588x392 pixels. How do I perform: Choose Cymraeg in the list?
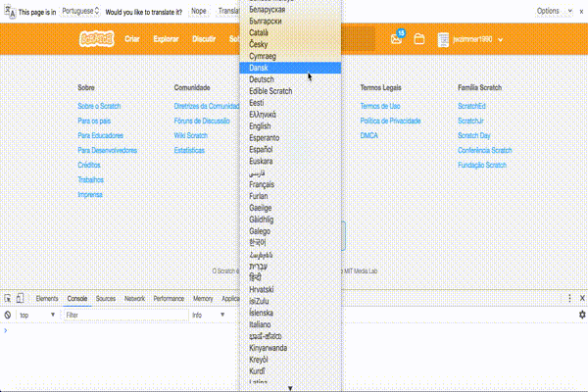290,56
